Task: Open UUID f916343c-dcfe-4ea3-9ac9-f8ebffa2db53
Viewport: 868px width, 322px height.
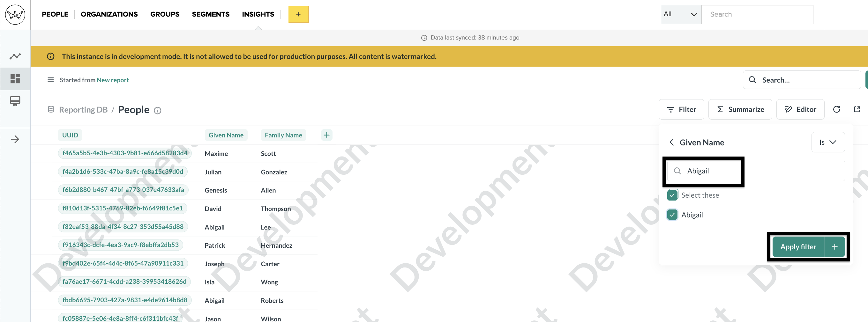Action: (x=121, y=245)
